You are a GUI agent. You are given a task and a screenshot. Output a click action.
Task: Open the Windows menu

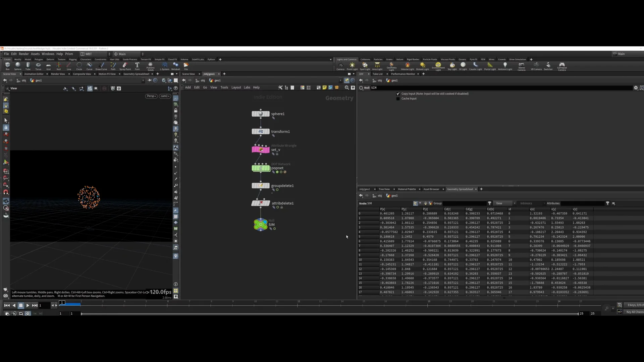point(48,54)
